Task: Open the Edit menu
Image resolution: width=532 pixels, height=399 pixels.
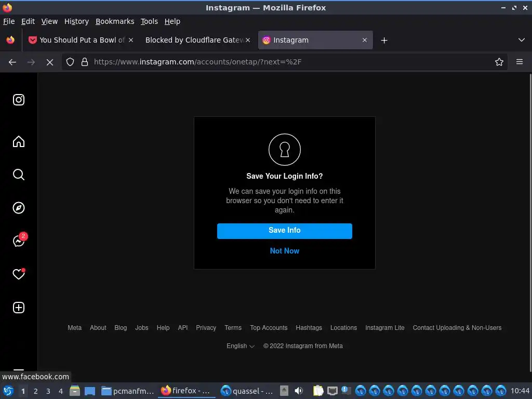Action: [x=28, y=21]
